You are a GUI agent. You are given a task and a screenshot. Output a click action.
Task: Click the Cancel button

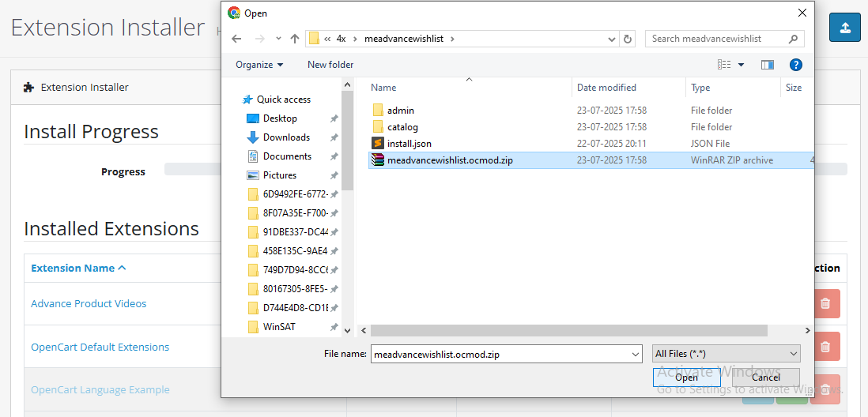765,378
